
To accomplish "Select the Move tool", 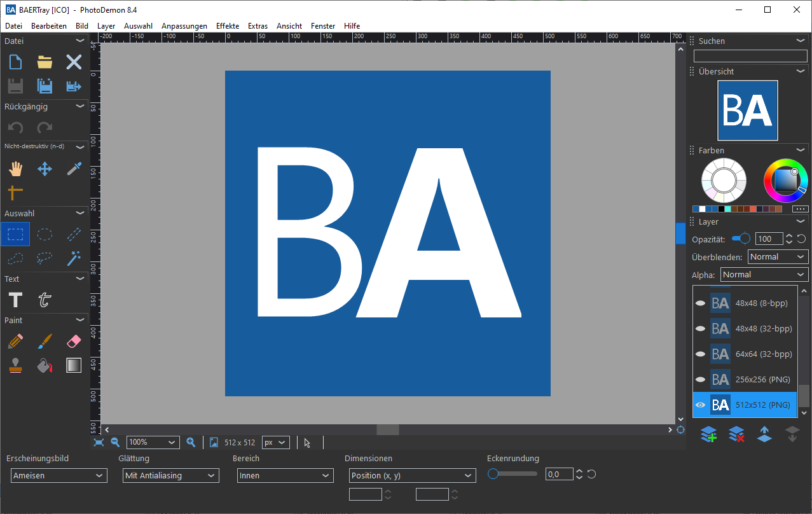I will point(45,169).
